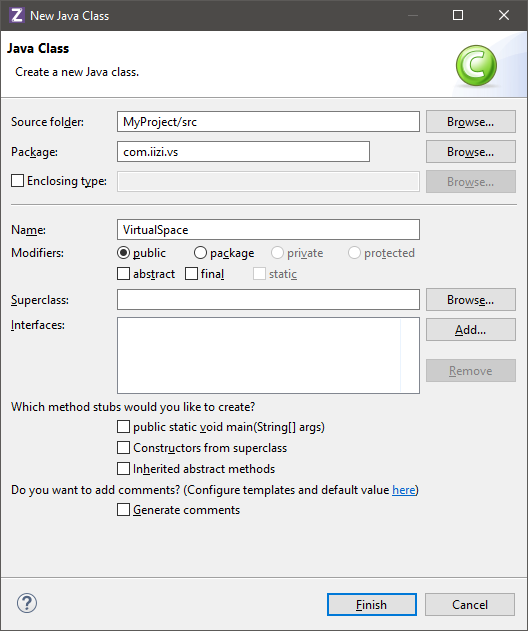The height and width of the screenshot is (631, 528).
Task: Click the Finish button
Action: [371, 604]
